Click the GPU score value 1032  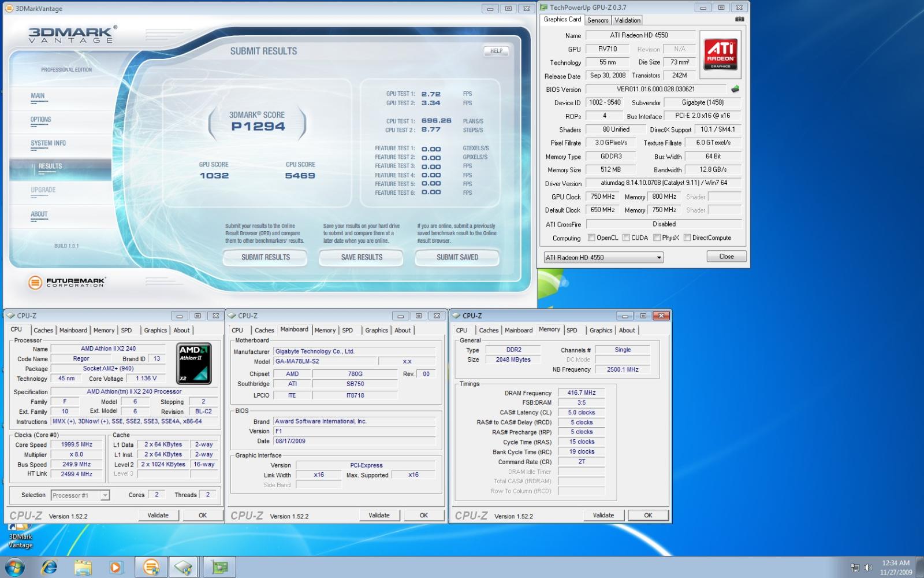point(214,176)
